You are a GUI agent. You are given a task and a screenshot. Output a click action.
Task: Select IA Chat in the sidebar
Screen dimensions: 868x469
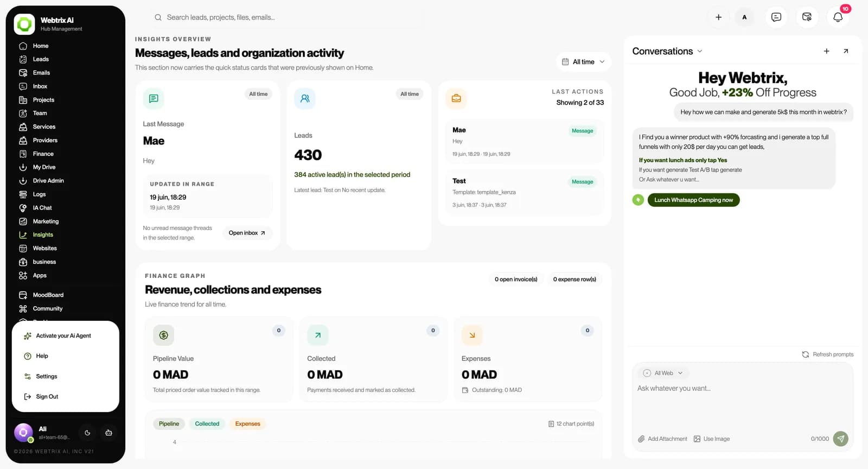click(x=42, y=208)
